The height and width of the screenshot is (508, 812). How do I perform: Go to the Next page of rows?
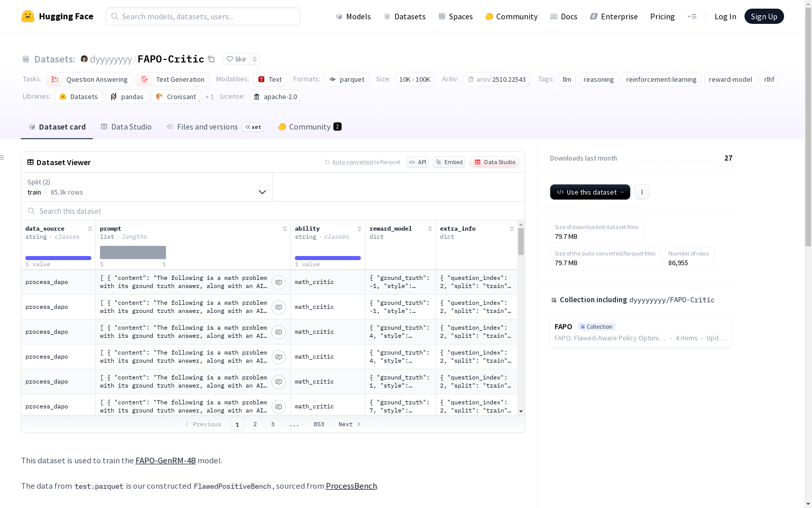(x=350, y=424)
